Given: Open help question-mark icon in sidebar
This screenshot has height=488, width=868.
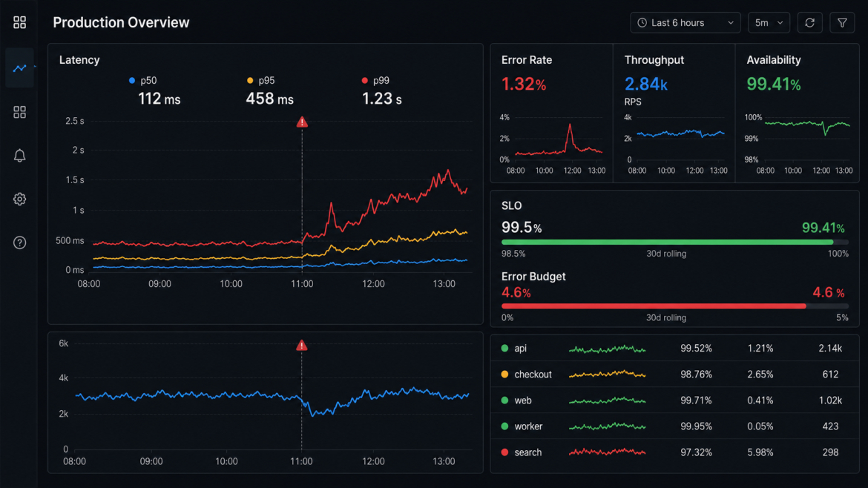Looking at the screenshot, I should [19, 243].
